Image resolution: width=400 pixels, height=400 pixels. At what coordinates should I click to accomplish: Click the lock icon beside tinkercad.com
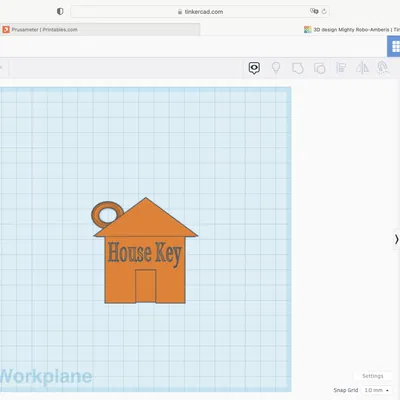tap(180, 12)
